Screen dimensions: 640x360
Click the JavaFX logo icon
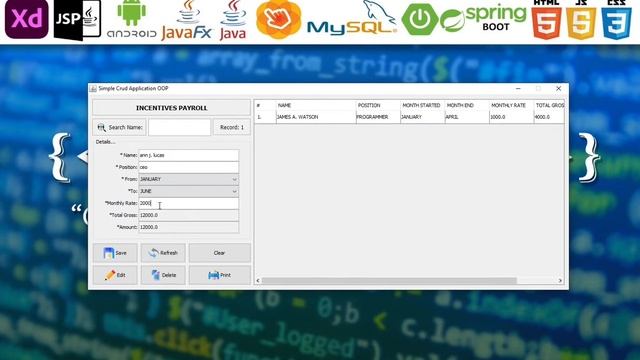[x=187, y=20]
